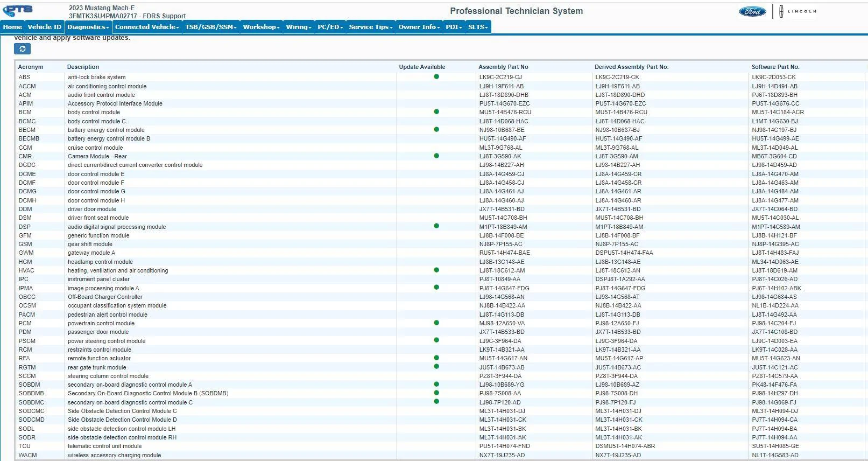Click the Assembly Part No header
The image size is (868, 461).
point(503,67)
